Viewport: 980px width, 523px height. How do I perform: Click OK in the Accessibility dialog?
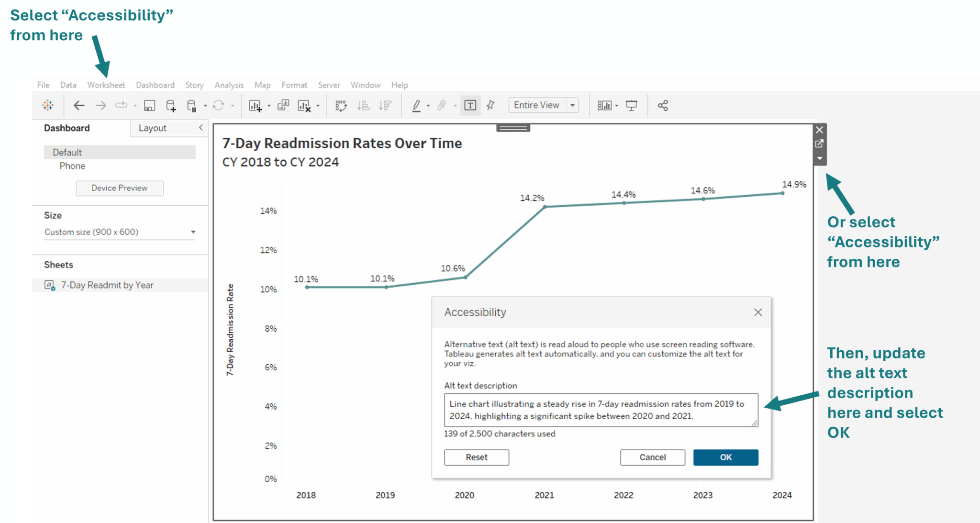(725, 457)
